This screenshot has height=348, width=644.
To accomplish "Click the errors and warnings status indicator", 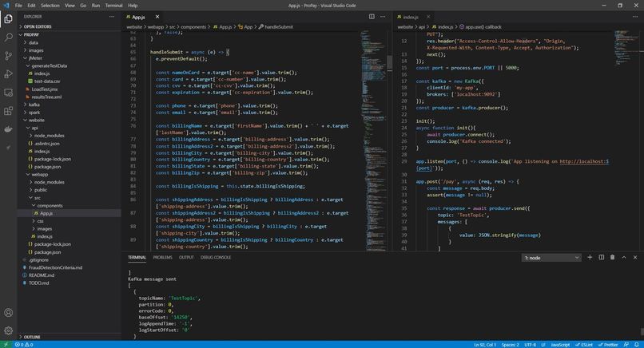I will [24, 345].
